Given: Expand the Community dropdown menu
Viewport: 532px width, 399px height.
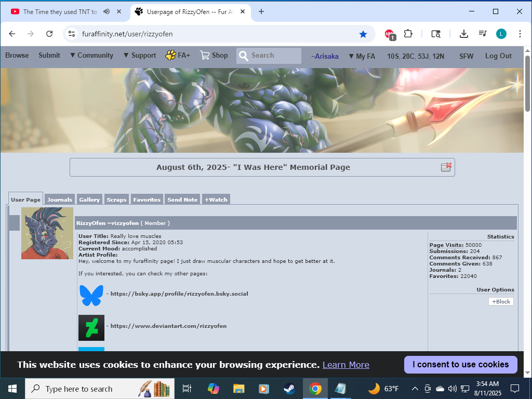Looking at the screenshot, I should coord(91,55).
